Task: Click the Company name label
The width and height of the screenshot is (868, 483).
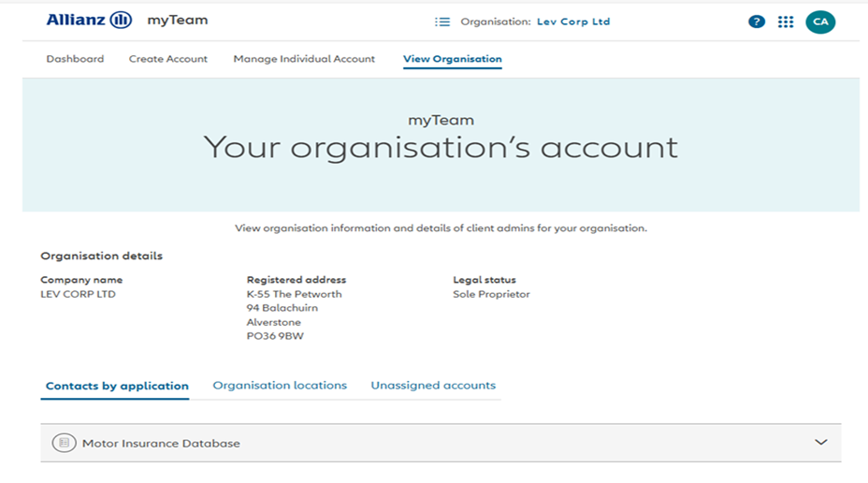Action: (81, 280)
